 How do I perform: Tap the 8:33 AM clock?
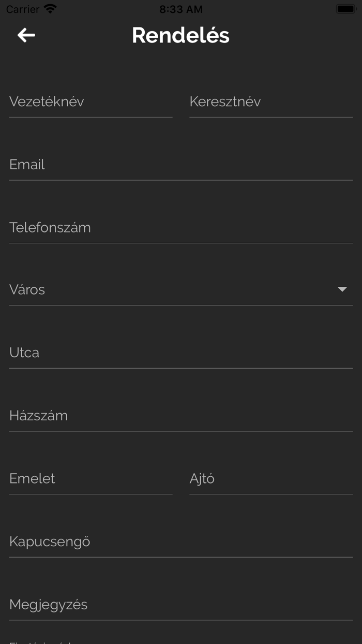tap(181, 9)
